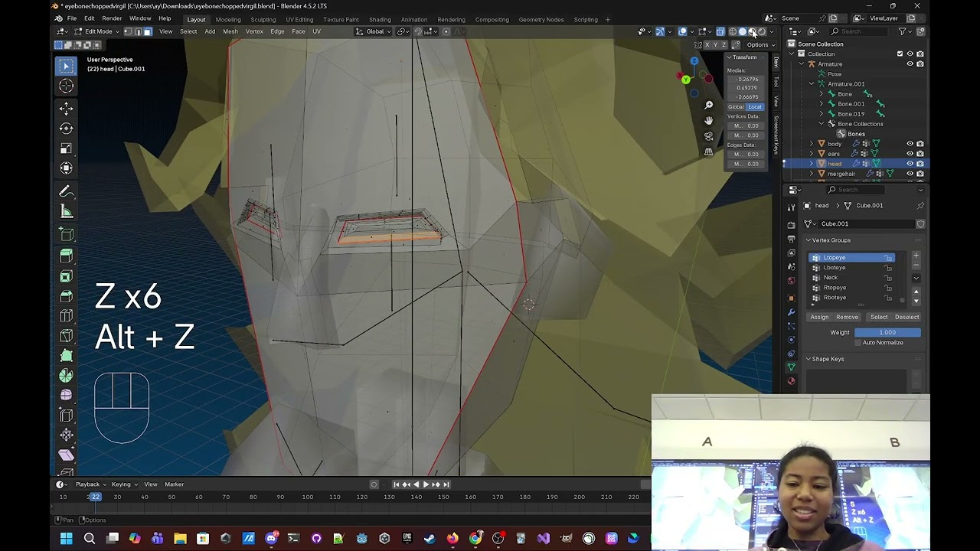
Task: Select the Extrude Region tool
Action: click(x=67, y=256)
